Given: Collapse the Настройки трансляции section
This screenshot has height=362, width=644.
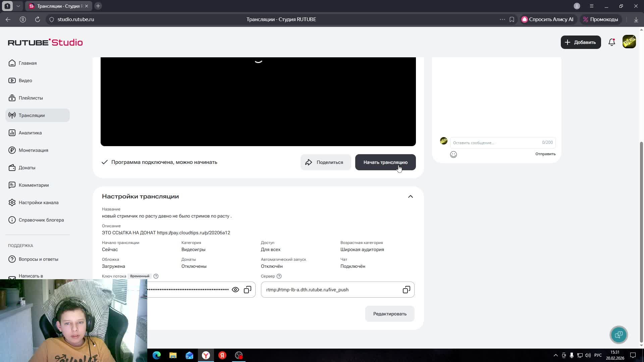Looking at the screenshot, I should (410, 196).
